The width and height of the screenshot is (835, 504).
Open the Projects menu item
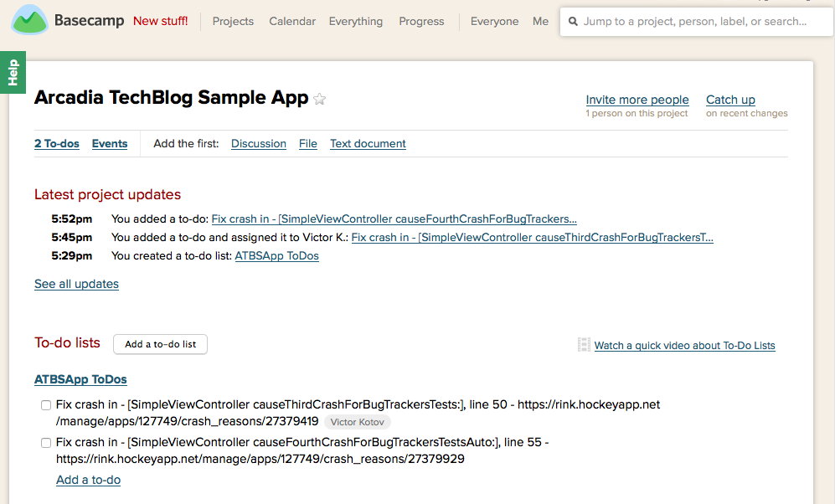point(233,21)
